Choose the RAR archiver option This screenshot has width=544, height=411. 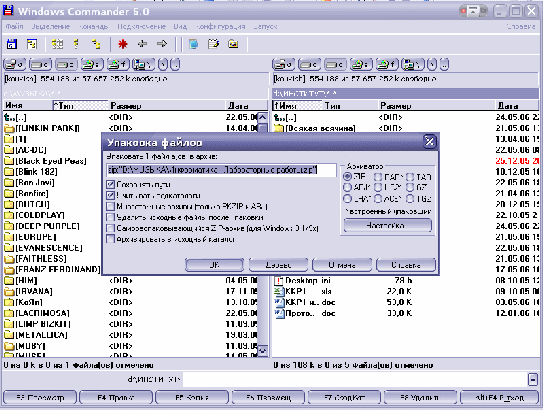coord(378,177)
